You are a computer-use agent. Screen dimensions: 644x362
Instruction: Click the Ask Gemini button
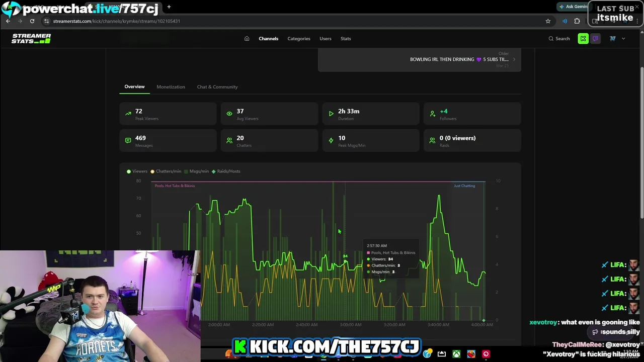coord(573,7)
